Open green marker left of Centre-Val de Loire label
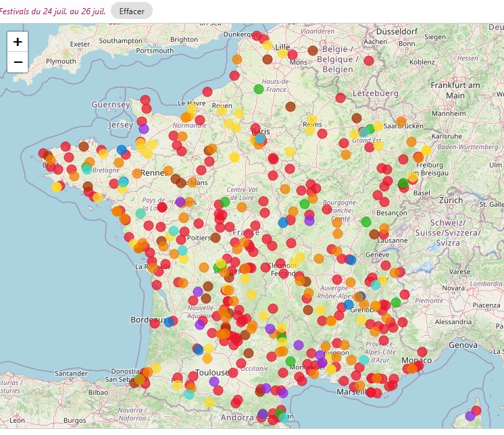Screen dimensions: 504x435 pyautogui.click(x=225, y=202)
